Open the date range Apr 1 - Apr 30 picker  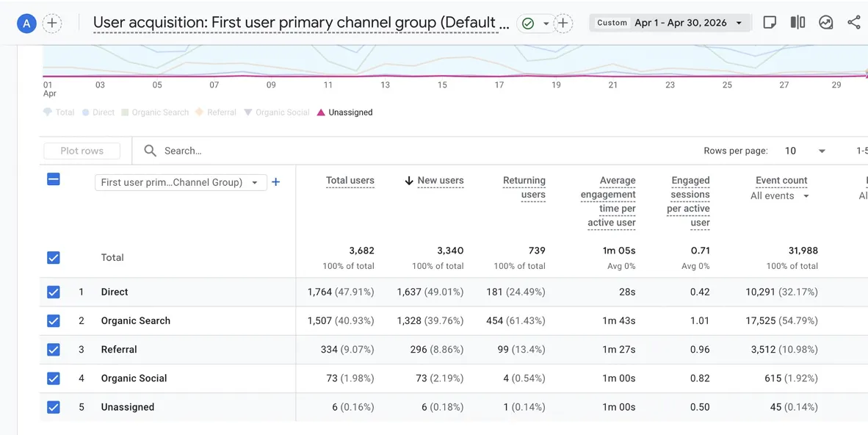point(670,23)
